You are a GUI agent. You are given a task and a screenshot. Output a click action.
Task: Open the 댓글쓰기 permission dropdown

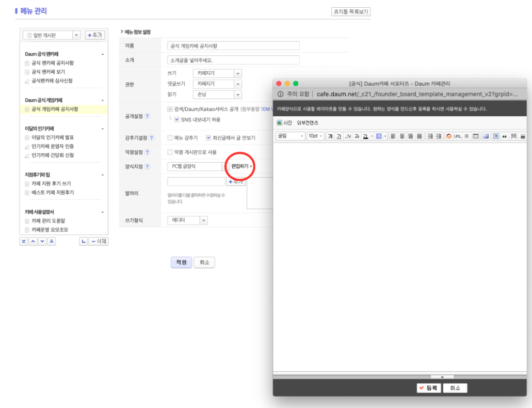coord(217,84)
